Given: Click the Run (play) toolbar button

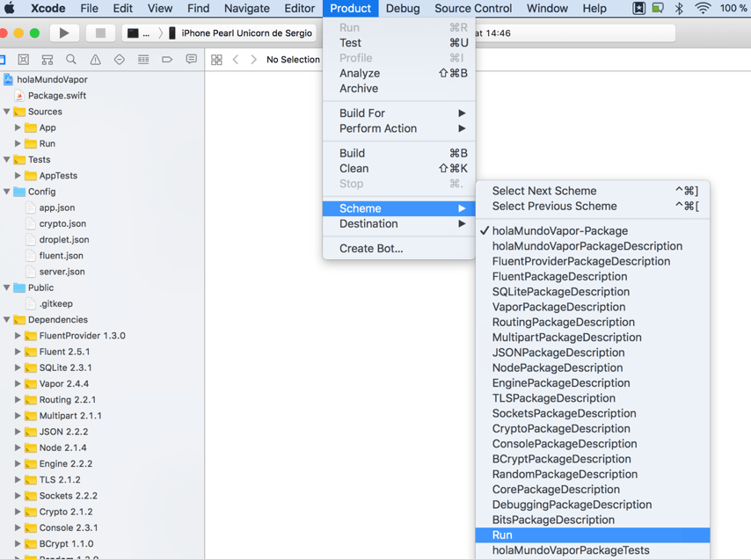Looking at the screenshot, I should pos(64,33).
